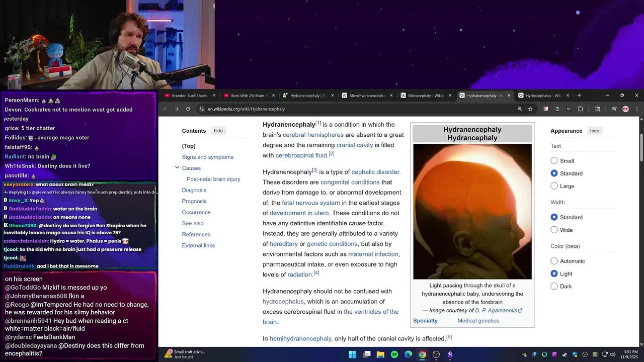Open Microsoft Edge from the taskbar

(x=409, y=354)
